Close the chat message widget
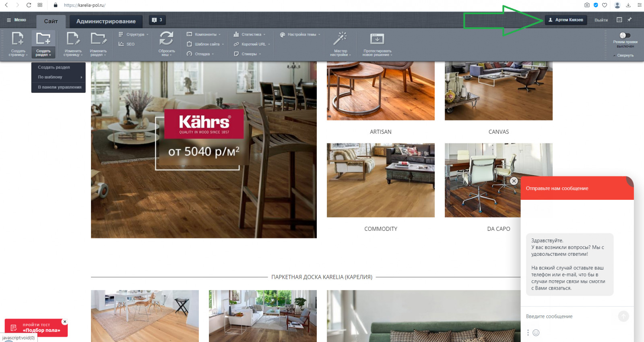 514,181
